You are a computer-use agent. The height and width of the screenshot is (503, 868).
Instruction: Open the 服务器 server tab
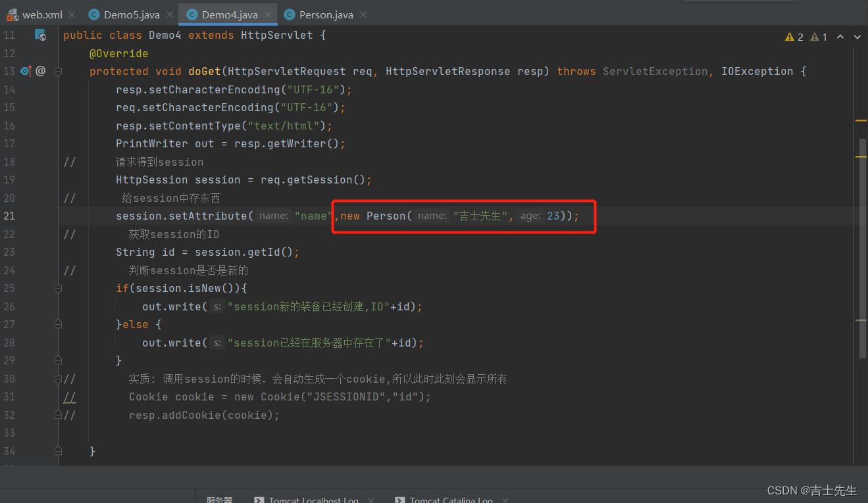[220, 500]
